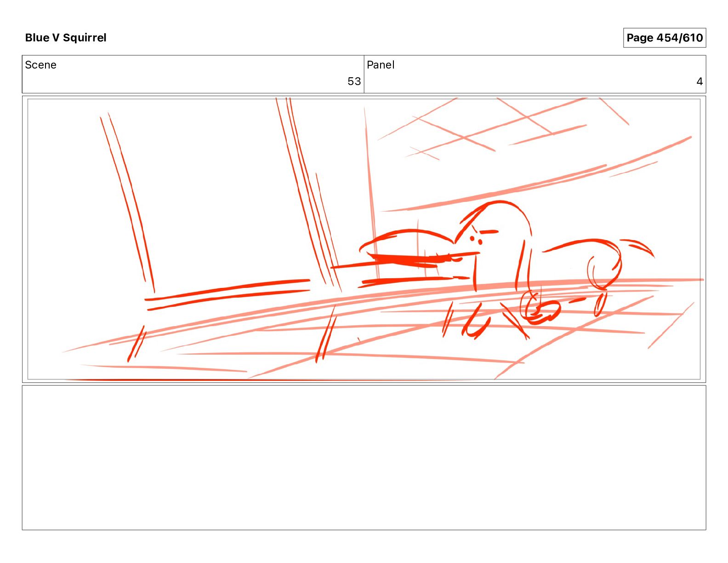Click the 'Blue V Squirrel' title text
The image size is (728, 563).
click(x=66, y=38)
